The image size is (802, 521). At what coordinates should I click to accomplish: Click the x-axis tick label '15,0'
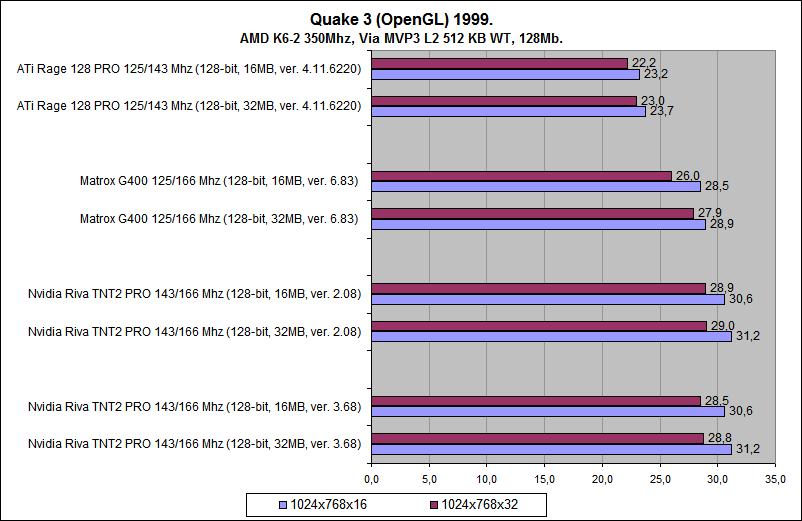click(x=545, y=480)
